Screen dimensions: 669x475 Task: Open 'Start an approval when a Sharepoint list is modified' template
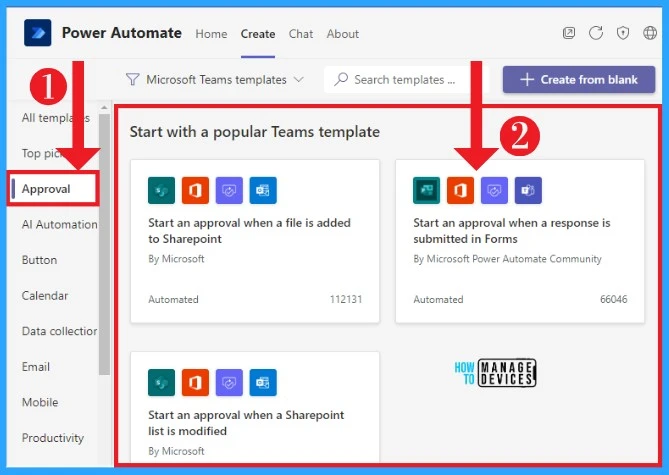(x=255, y=408)
